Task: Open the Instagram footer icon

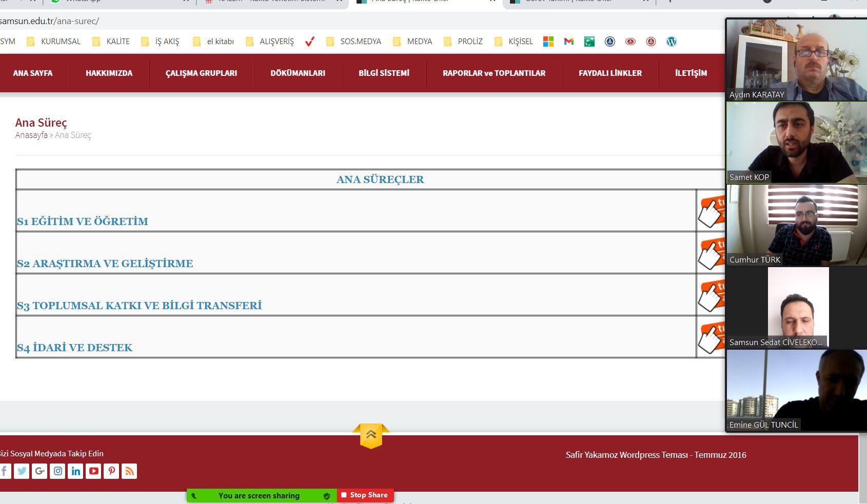Action: (57, 471)
